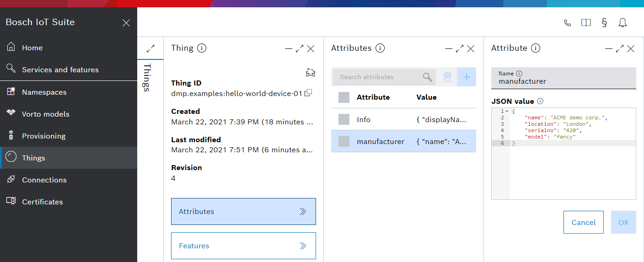Screen dimensions: 644x262
Task: Maximize the Attributes panel
Action: pos(460,48)
